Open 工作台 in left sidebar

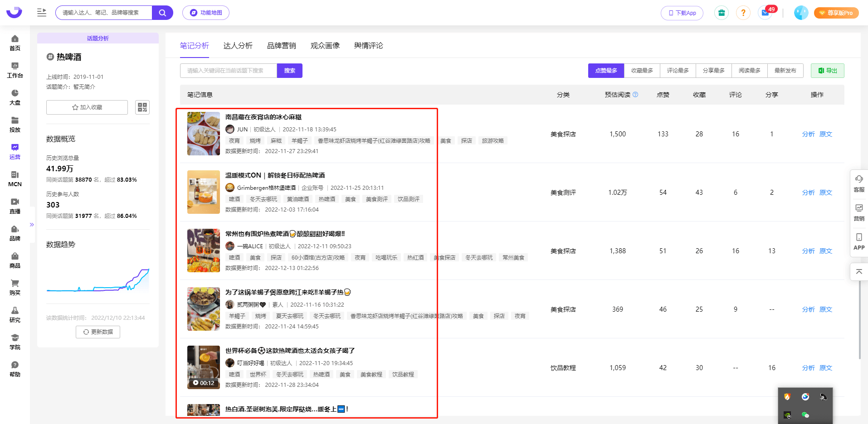pyautogui.click(x=15, y=70)
